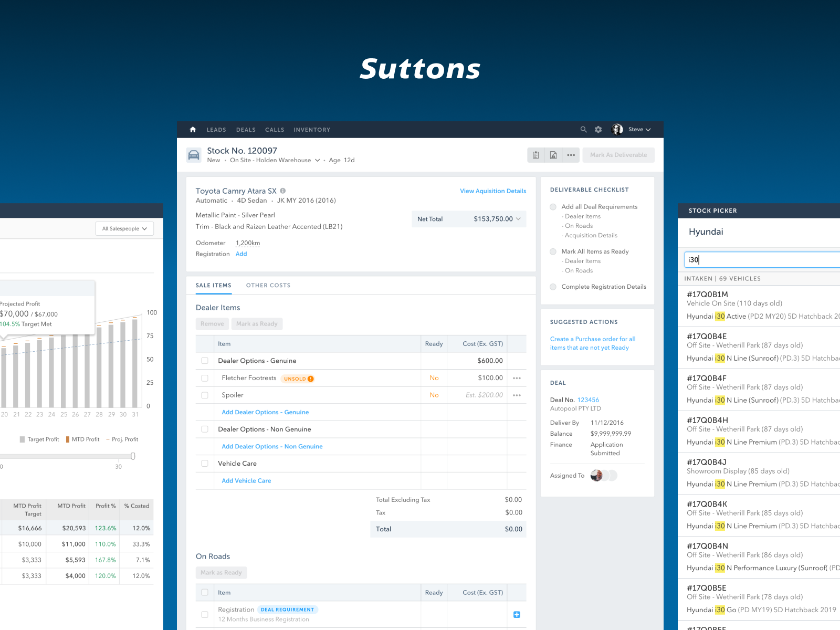Tick the Fletcher Footrests checkbox
This screenshot has width=840, height=630.
pos(205,378)
